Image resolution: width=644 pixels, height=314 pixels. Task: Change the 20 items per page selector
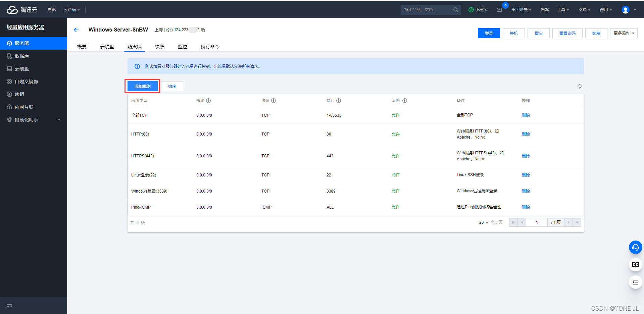click(x=484, y=222)
